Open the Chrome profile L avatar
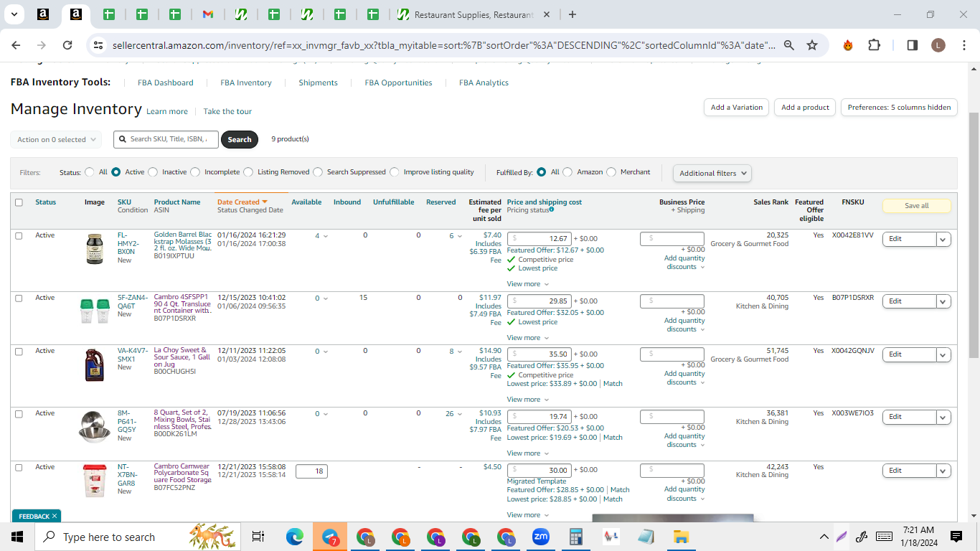980x551 pixels. point(938,45)
